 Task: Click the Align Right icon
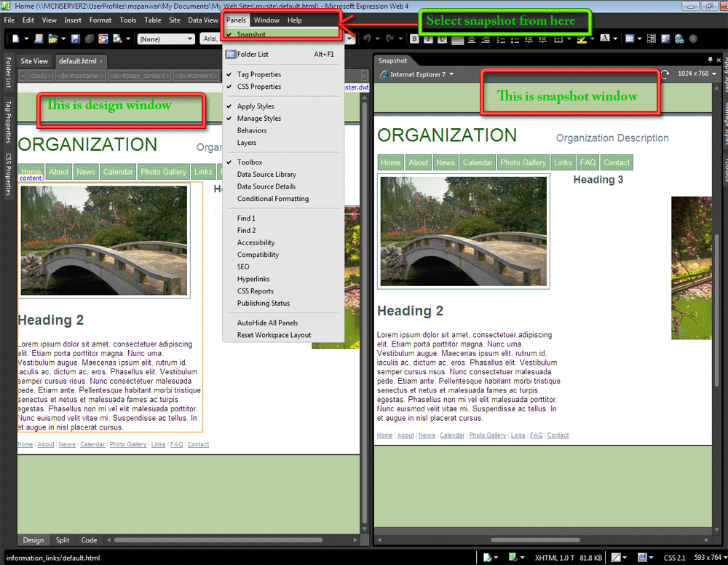[486, 39]
